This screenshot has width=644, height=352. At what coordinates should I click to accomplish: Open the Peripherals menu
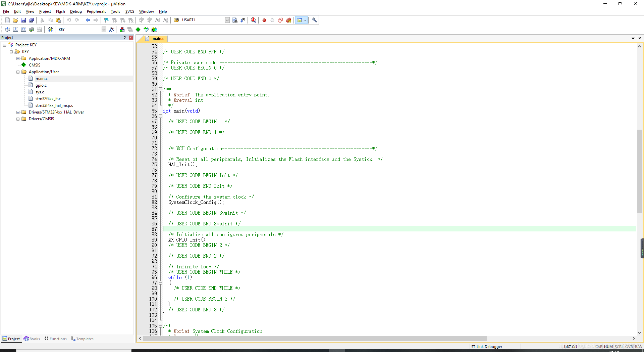[96, 11]
